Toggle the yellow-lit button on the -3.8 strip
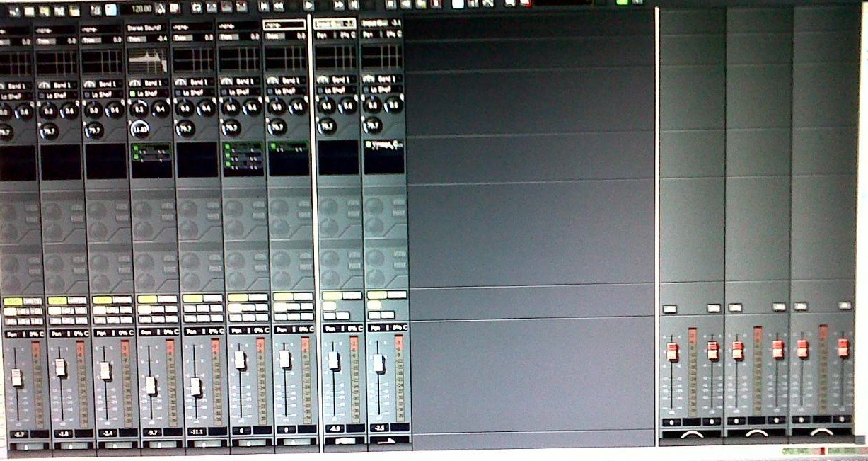Image resolution: width=868 pixels, height=461 pixels. click(x=57, y=300)
